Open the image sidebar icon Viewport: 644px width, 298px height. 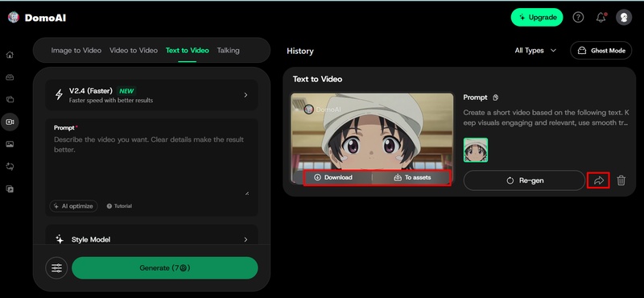point(10,144)
